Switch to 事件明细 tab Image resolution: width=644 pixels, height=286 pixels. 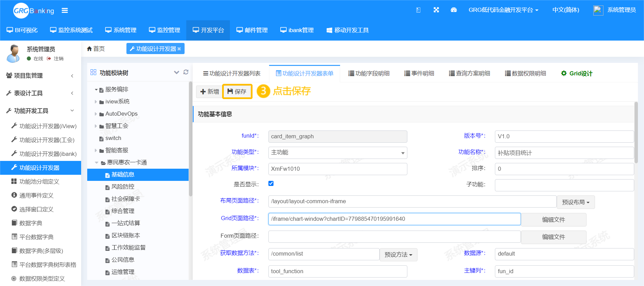coord(419,73)
